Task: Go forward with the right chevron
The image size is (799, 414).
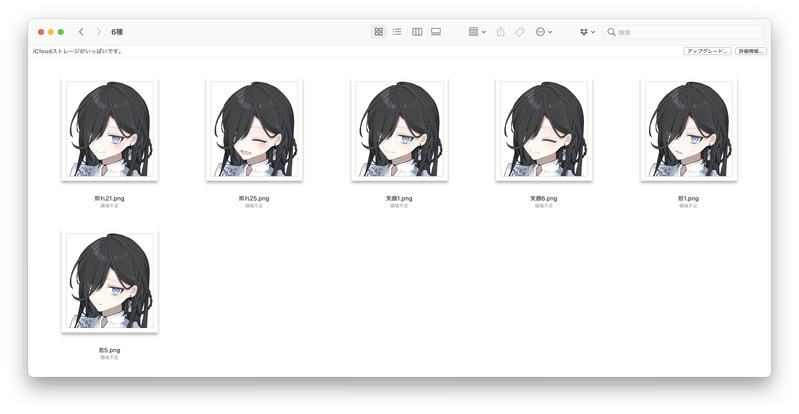Action: click(x=99, y=32)
